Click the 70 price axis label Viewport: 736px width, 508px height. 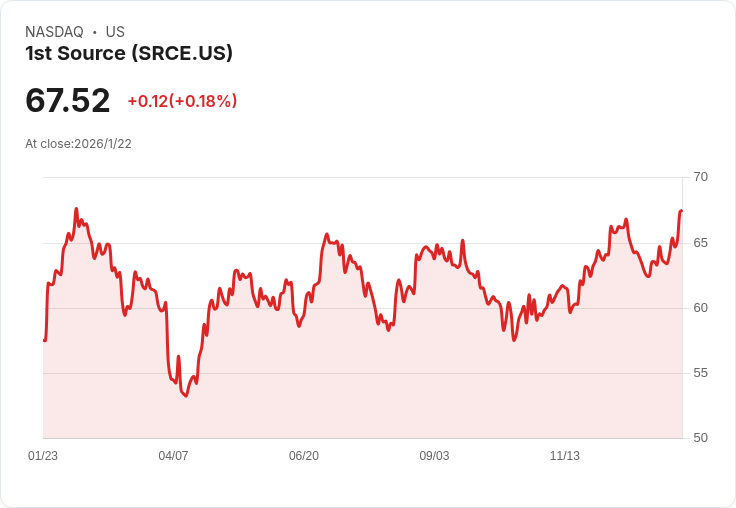[700, 177]
